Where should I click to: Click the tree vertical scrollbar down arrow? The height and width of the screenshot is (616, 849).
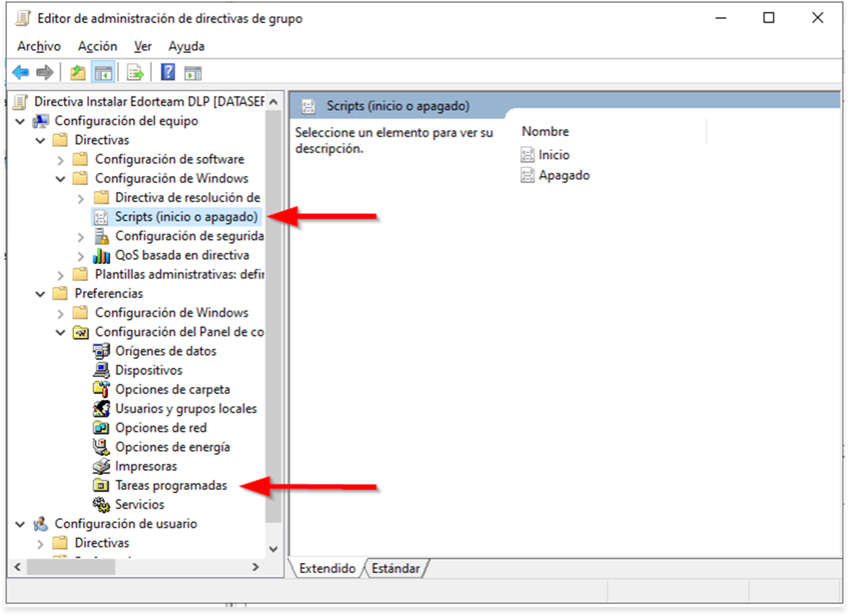pyautogui.click(x=273, y=549)
